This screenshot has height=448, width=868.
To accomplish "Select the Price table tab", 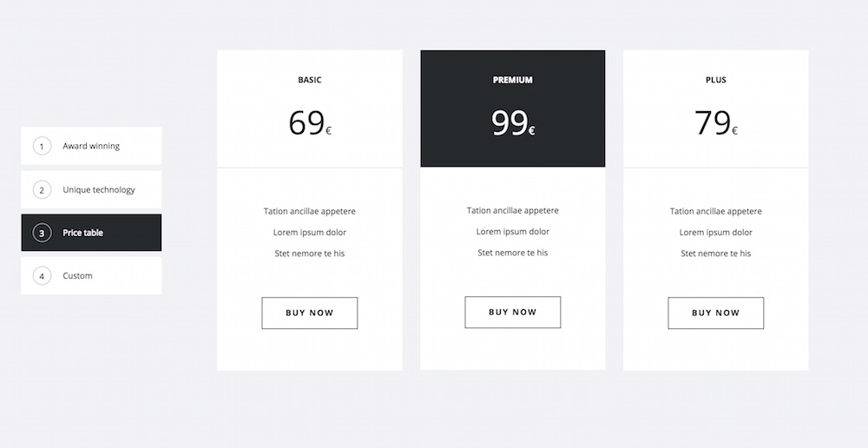I will (83, 233).
